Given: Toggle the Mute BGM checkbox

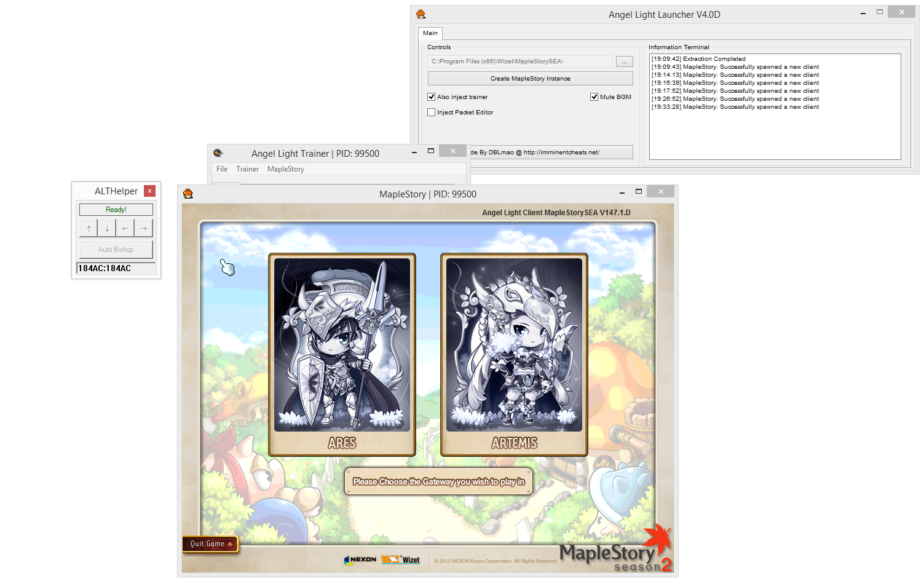Looking at the screenshot, I should pos(594,97).
